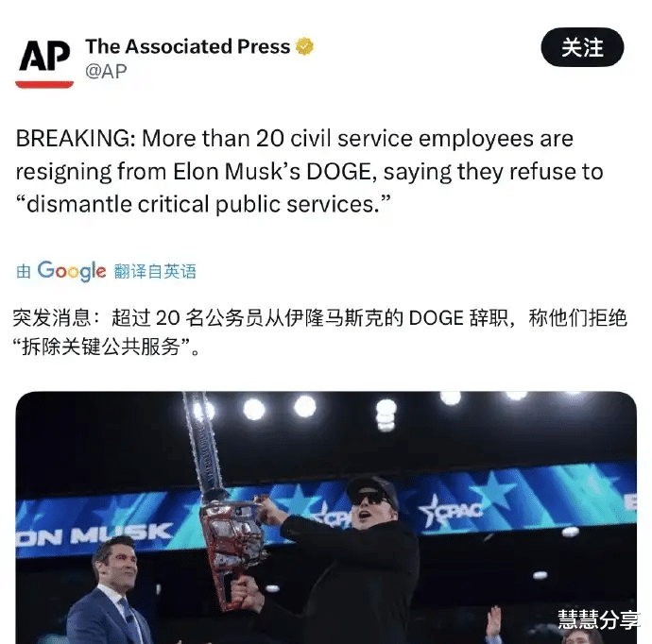
Task: Click the red bar under the AP logo
Action: tap(44, 84)
